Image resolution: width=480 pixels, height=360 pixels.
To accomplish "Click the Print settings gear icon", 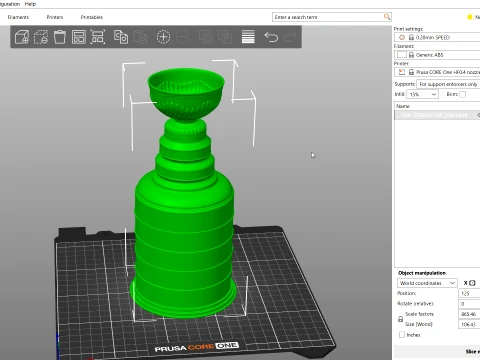I will pos(402,37).
